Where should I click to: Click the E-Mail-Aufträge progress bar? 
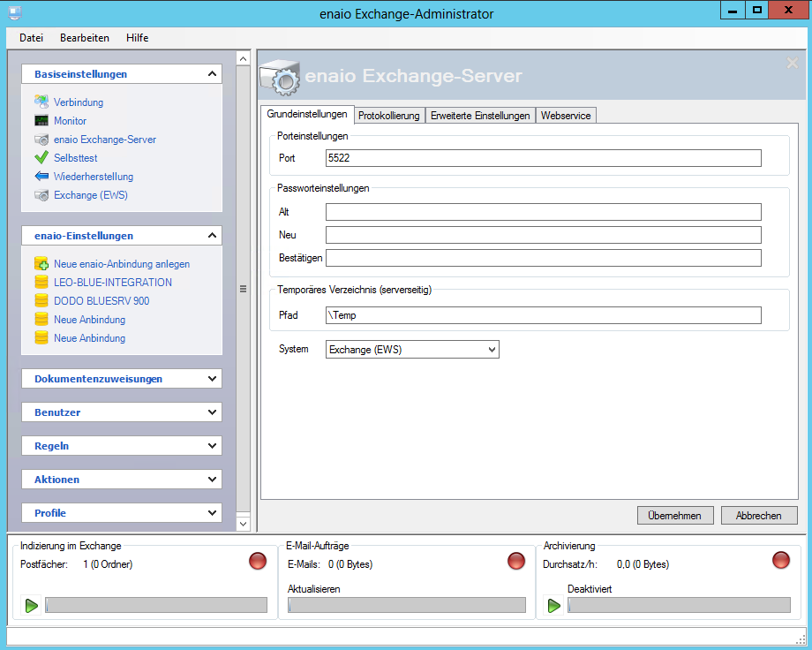click(407, 606)
